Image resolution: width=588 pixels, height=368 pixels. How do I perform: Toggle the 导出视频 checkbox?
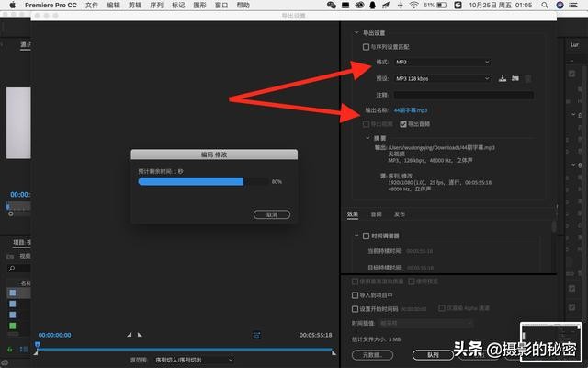point(366,124)
